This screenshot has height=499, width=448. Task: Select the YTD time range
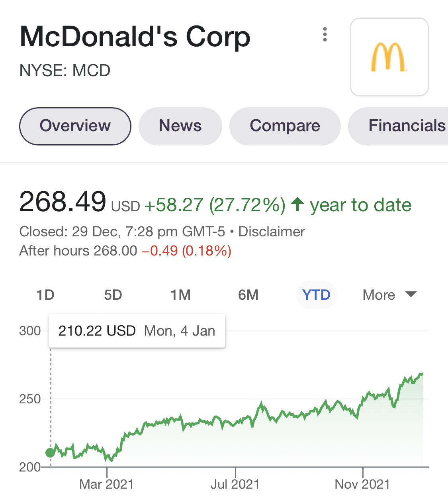(316, 295)
